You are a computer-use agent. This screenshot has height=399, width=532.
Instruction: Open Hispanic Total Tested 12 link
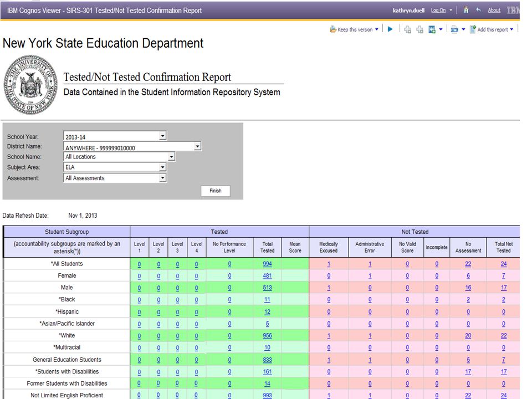pyautogui.click(x=267, y=311)
